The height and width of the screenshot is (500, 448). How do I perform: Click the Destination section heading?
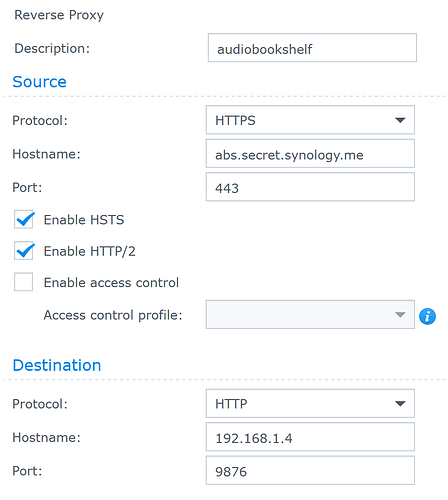click(57, 365)
